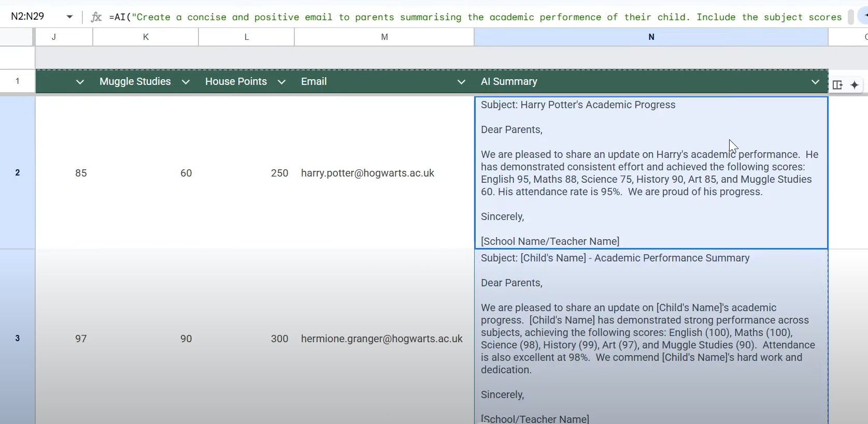
Task: Select column J header
Action: (64, 37)
